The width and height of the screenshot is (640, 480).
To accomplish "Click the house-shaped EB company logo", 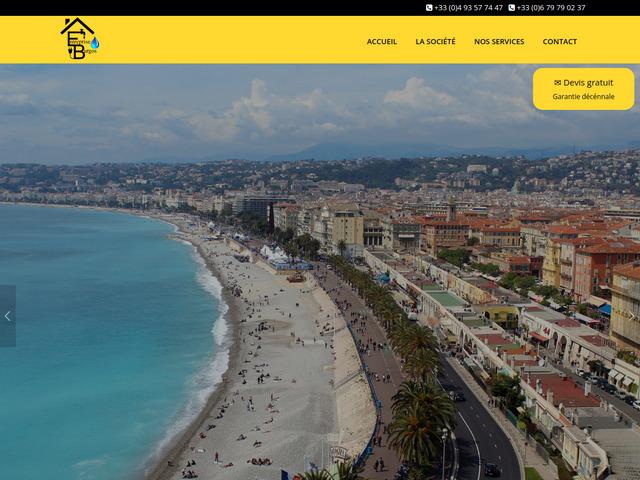I will point(80,39).
